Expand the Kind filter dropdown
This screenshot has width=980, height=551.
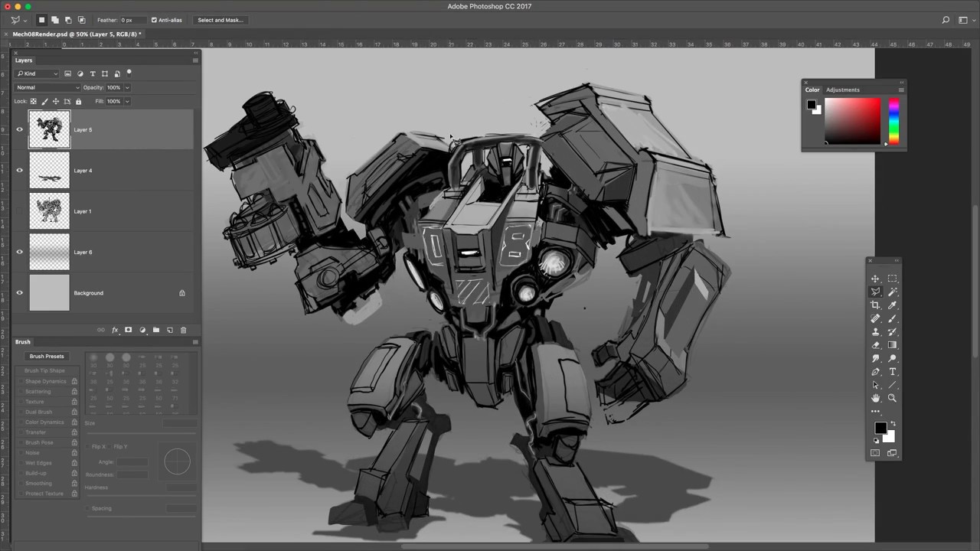pyautogui.click(x=37, y=73)
